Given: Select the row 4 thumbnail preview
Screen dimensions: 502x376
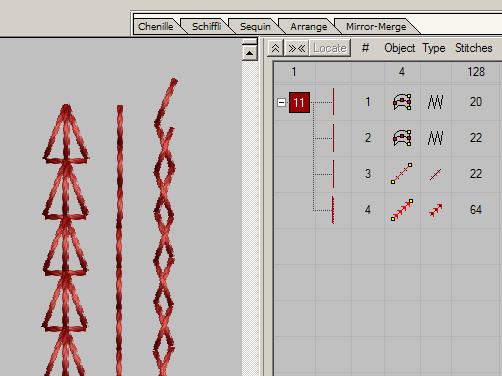Looking at the screenshot, I should [x=333, y=210].
